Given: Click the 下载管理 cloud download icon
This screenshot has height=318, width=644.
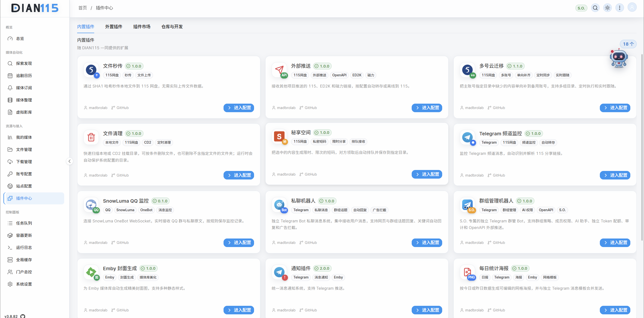Looking at the screenshot, I should [x=10, y=162].
